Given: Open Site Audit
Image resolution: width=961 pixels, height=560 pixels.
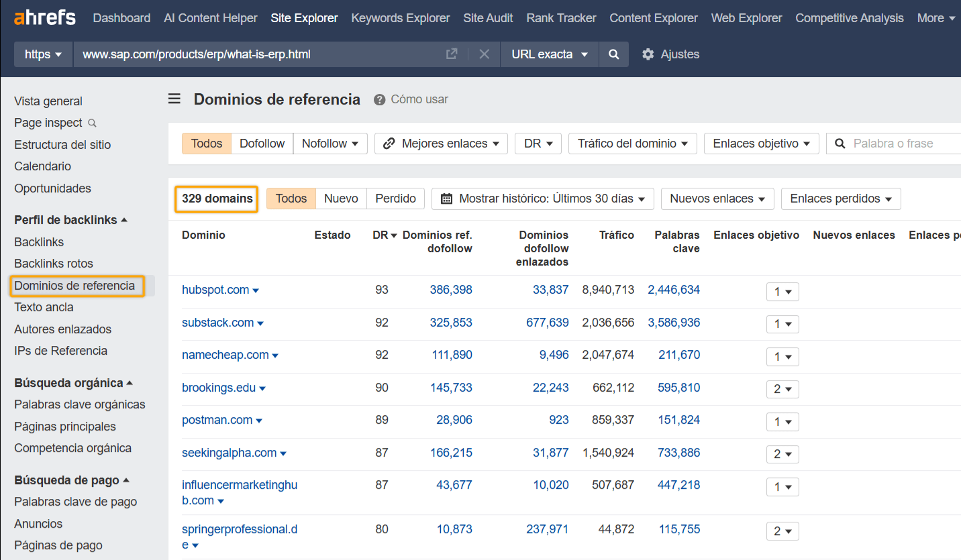Looking at the screenshot, I should coord(488,18).
